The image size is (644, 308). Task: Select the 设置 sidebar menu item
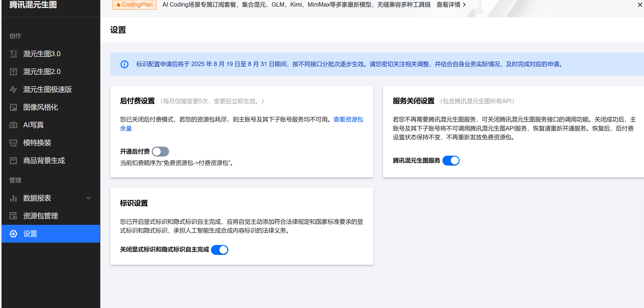pyautogui.click(x=30, y=234)
